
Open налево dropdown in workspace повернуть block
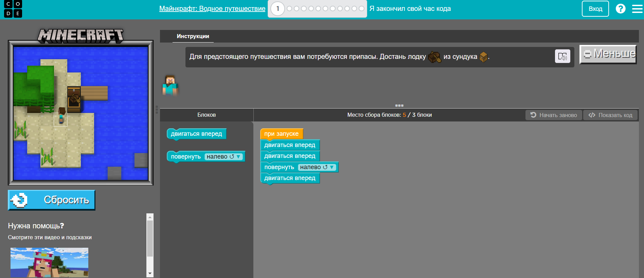pyautogui.click(x=317, y=167)
